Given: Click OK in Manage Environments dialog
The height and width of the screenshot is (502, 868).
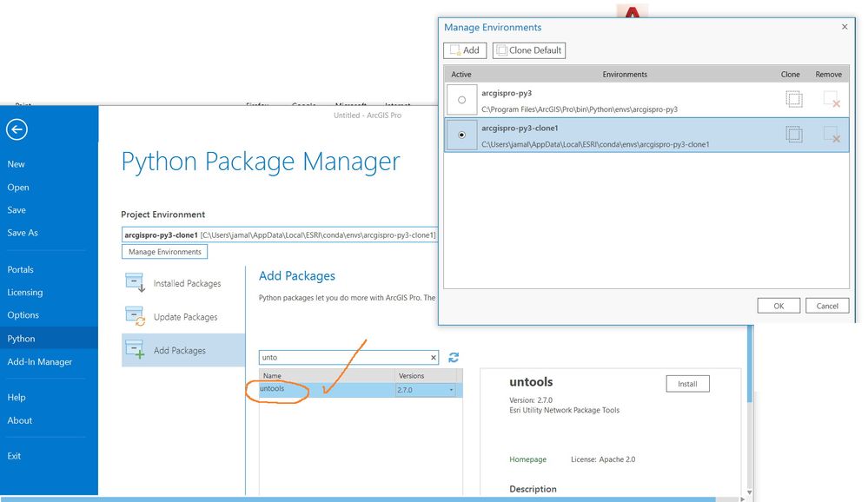Looking at the screenshot, I should click(779, 306).
